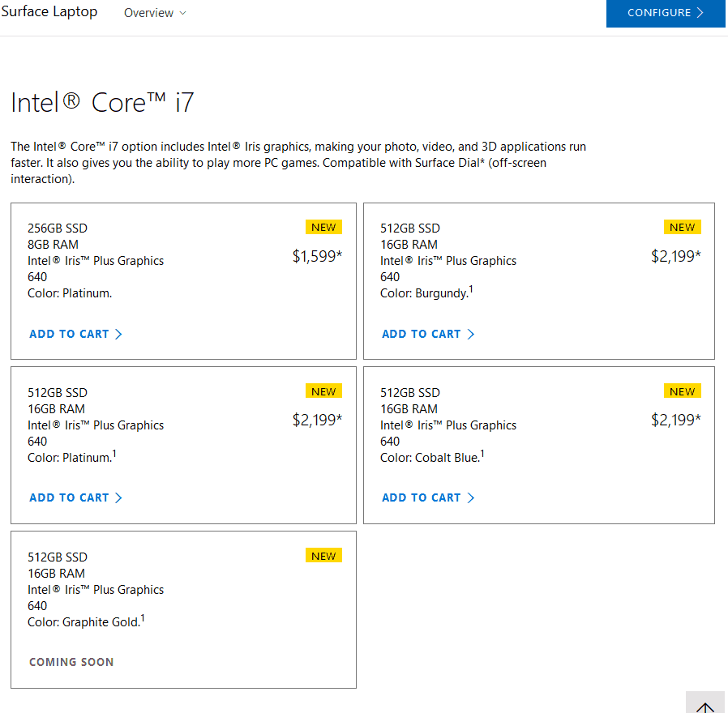Click the NEW badge on the 256GB Platinum card

click(323, 227)
